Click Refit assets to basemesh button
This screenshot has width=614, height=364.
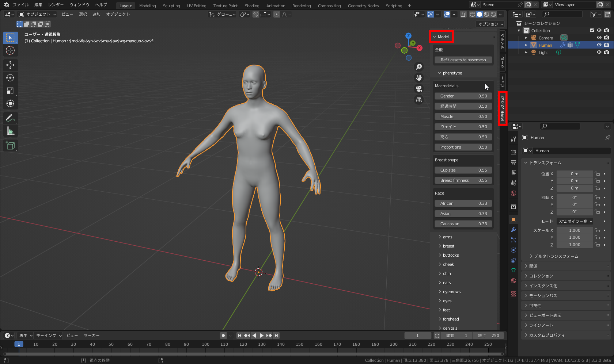(x=463, y=60)
